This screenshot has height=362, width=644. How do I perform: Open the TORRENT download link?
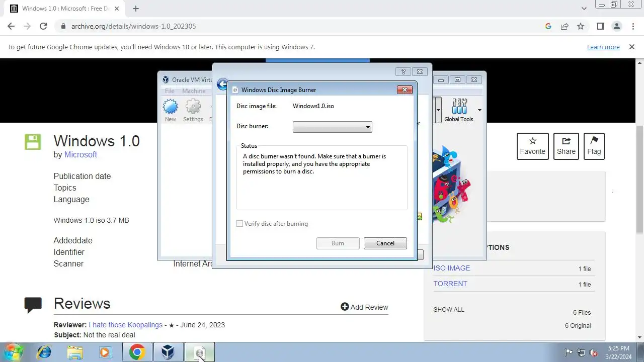pyautogui.click(x=450, y=284)
